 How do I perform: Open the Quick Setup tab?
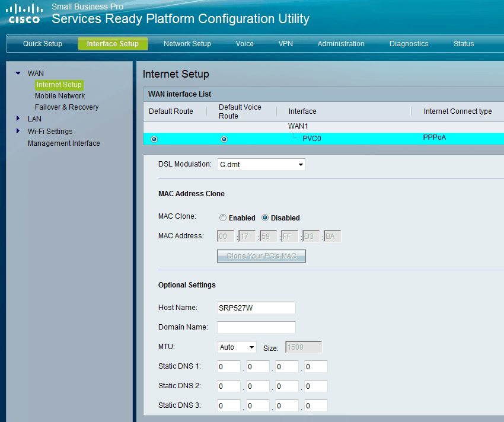click(43, 44)
